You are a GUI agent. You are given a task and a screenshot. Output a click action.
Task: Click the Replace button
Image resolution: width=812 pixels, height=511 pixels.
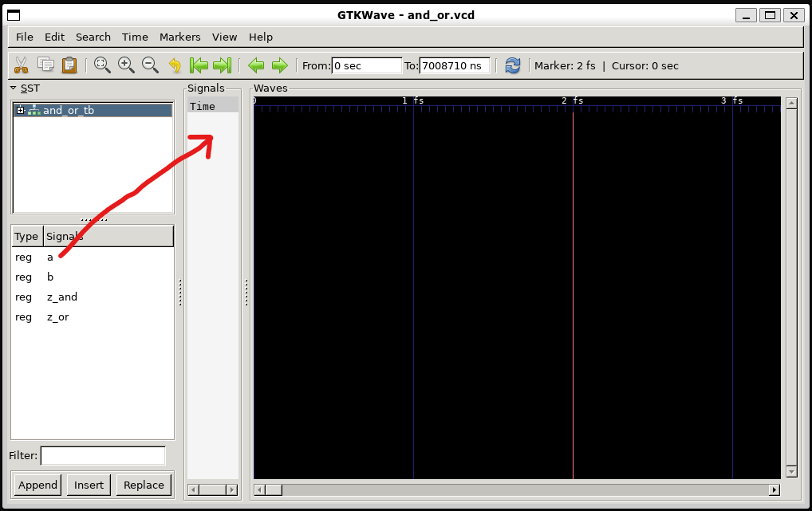click(x=144, y=485)
